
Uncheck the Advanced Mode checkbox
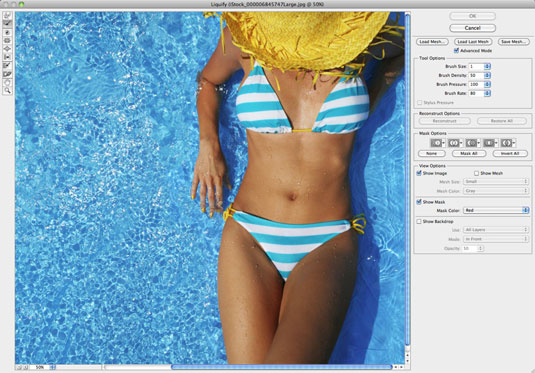(x=456, y=51)
